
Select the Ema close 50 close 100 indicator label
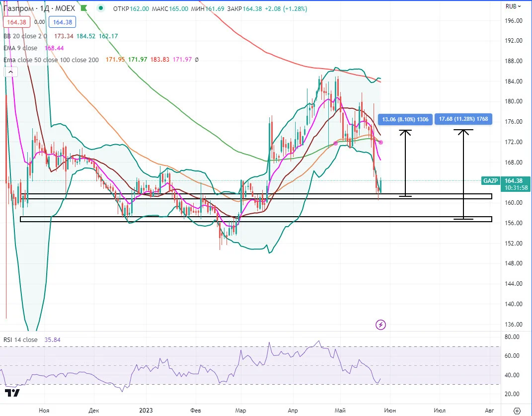[x=51, y=60]
